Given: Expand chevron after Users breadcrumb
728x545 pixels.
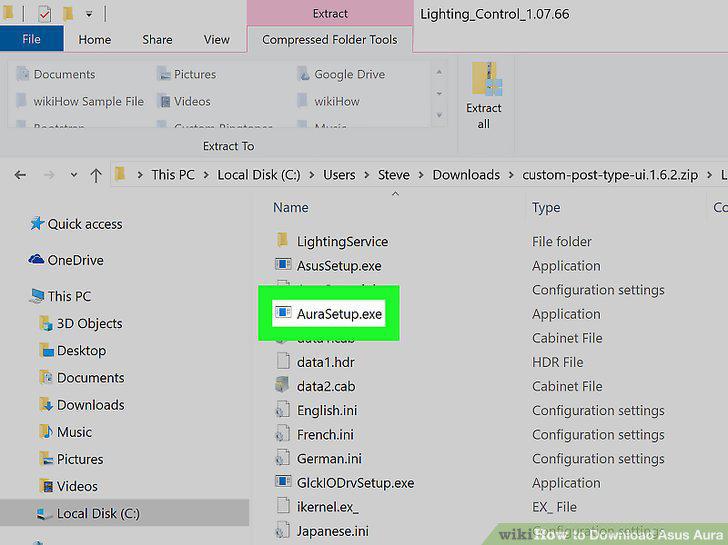Looking at the screenshot, I should [367, 175].
